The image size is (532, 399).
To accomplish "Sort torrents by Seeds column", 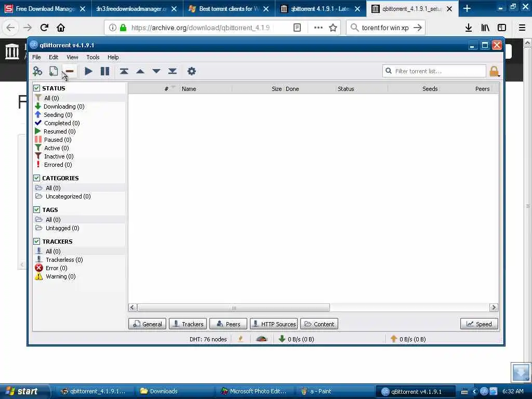I will 414,89.
